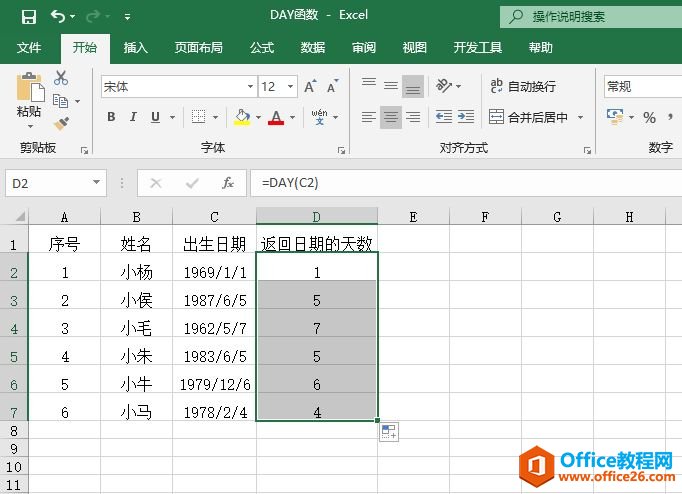Toggle Italic formatting

pos(133,117)
